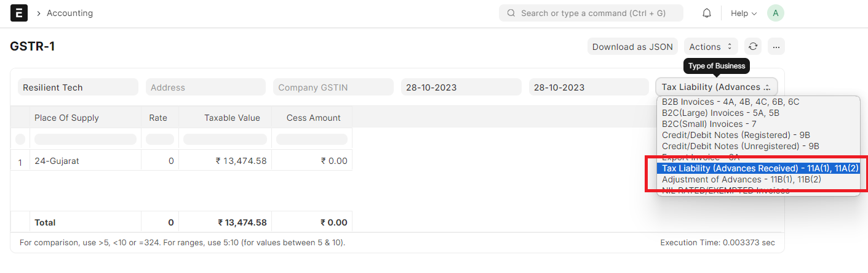Click the Place Of Supply column filter box
This screenshot has height=273, width=868.
tap(86, 139)
